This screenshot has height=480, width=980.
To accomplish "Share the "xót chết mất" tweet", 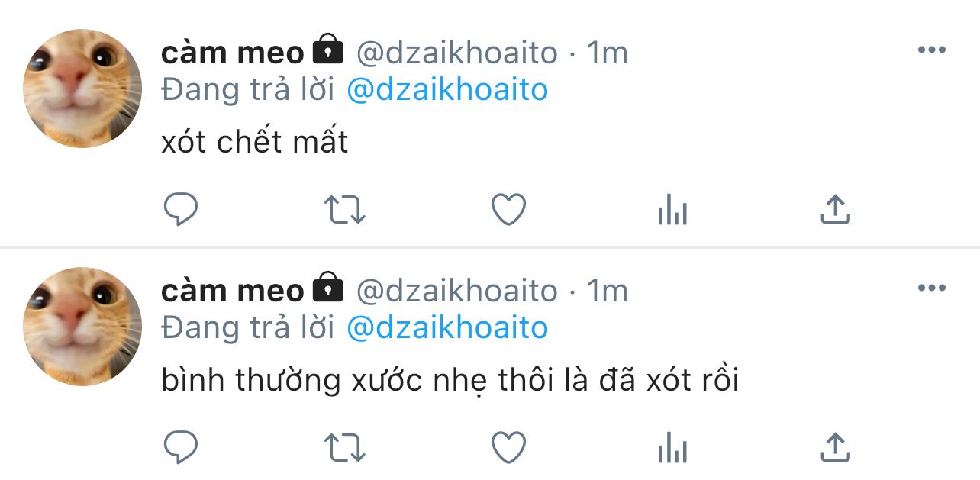I will pos(835,209).
